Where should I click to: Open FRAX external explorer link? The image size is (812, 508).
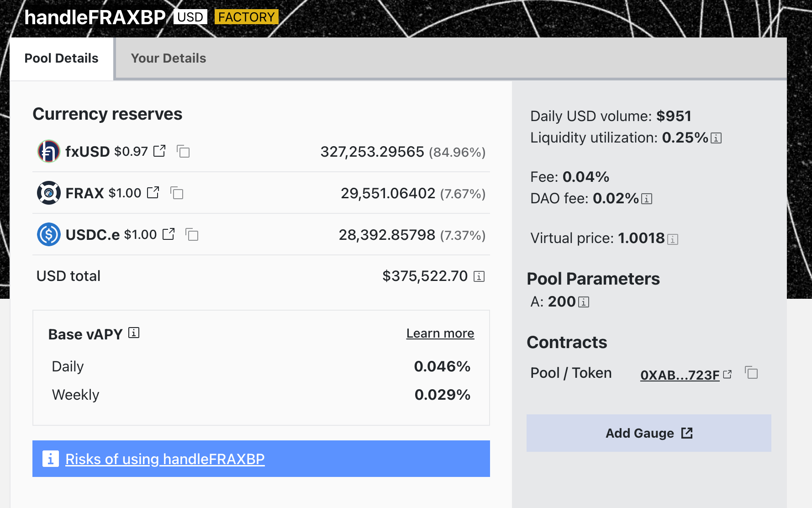(153, 193)
